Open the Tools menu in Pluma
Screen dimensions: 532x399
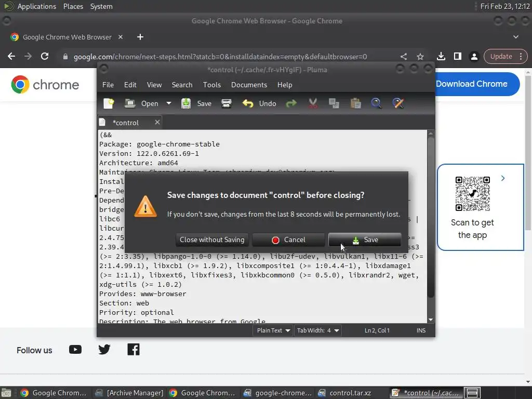pos(212,85)
